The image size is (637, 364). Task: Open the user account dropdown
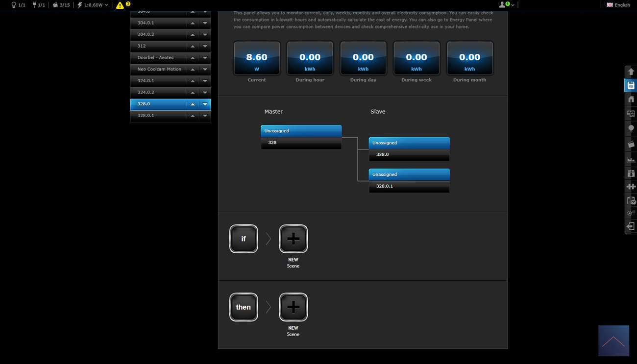(507, 5)
